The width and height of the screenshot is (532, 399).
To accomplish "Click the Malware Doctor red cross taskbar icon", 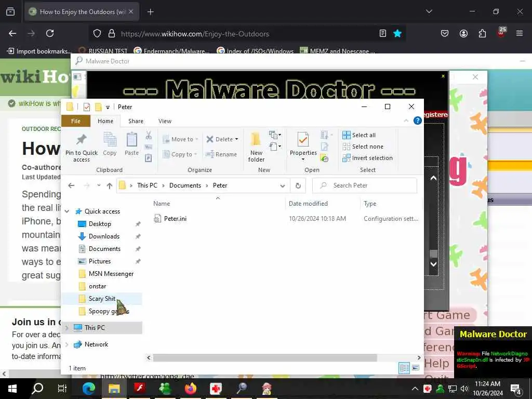I will tap(216, 389).
